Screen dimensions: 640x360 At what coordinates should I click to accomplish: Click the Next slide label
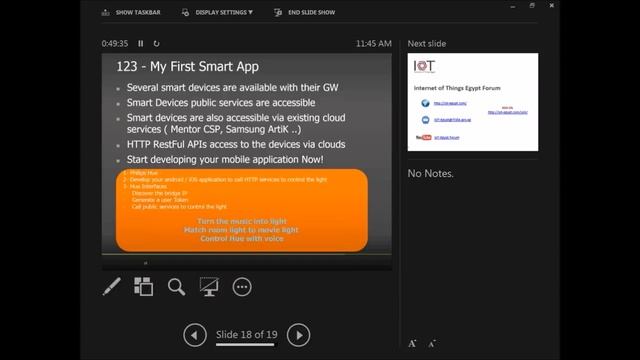coord(427,44)
